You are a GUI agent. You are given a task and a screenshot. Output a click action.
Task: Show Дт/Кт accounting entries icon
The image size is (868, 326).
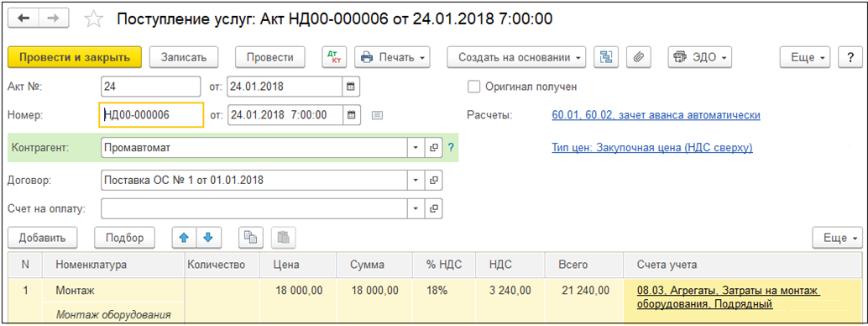click(334, 57)
